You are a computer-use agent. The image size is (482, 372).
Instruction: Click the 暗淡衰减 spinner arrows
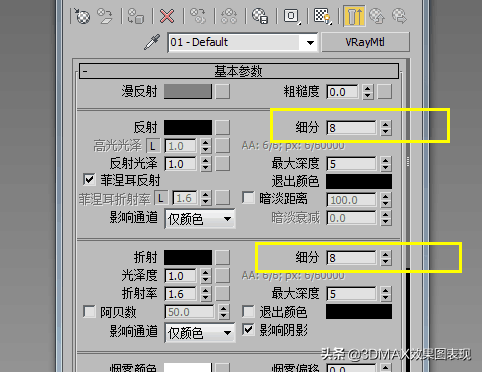click(x=386, y=218)
